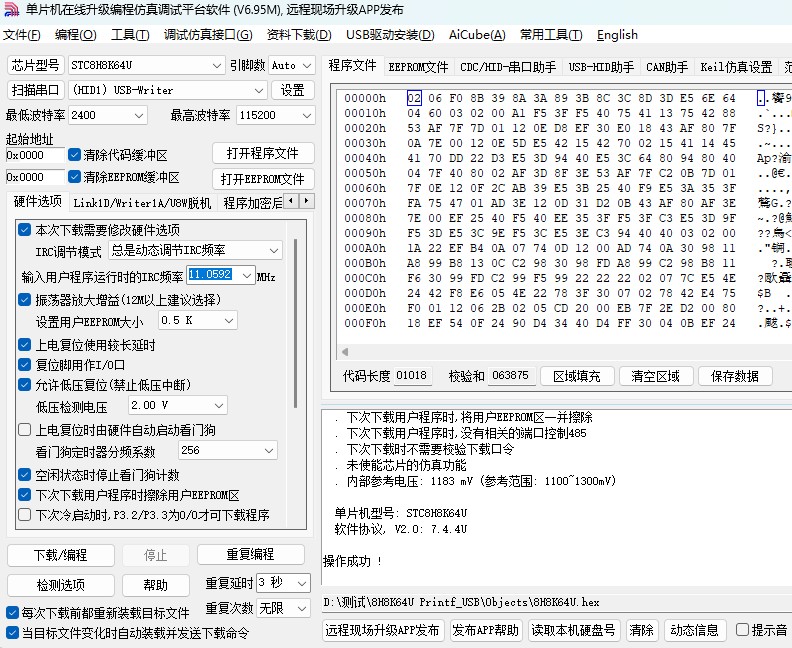Switch to USB-HID助手 tab
The width and height of the screenshot is (792, 648).
[601, 67]
